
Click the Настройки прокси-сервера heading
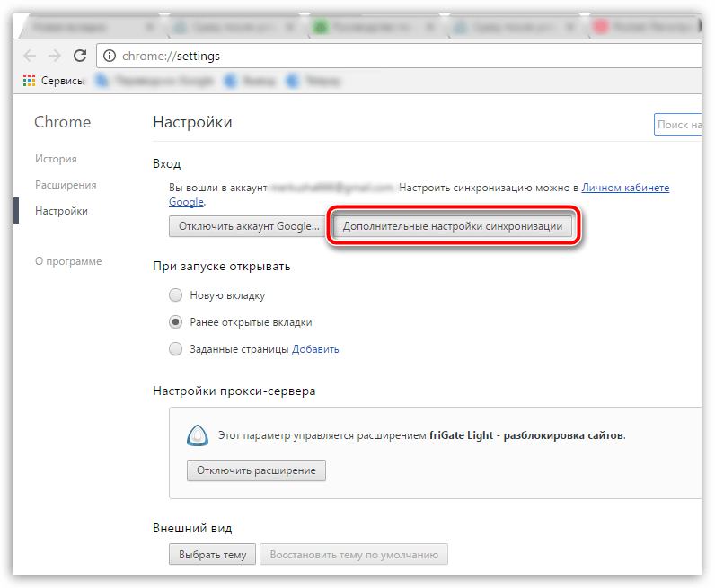234,391
